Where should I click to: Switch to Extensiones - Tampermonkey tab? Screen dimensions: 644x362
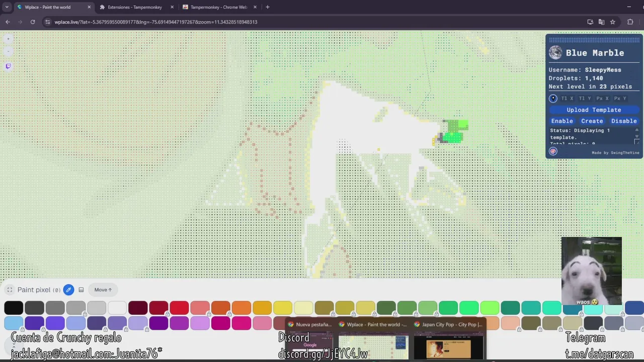135,7
